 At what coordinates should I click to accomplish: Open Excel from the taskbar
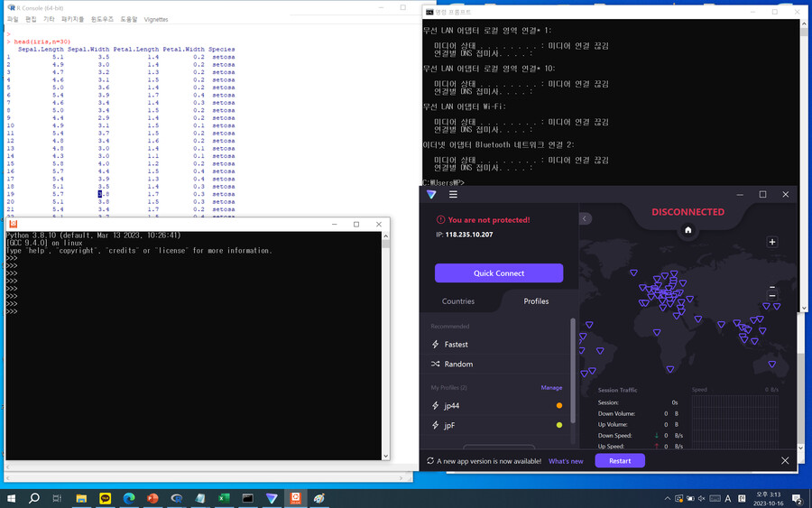[x=224, y=498]
